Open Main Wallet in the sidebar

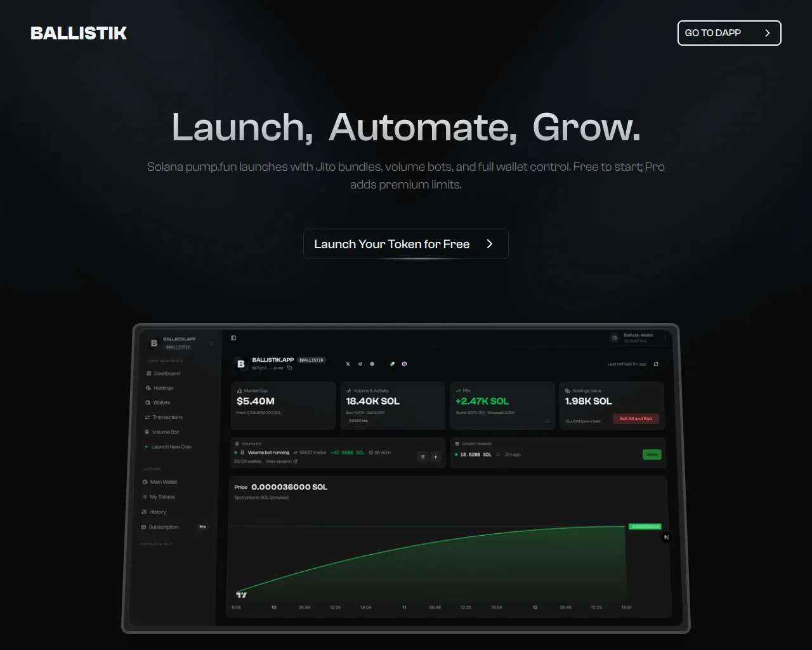(160, 482)
